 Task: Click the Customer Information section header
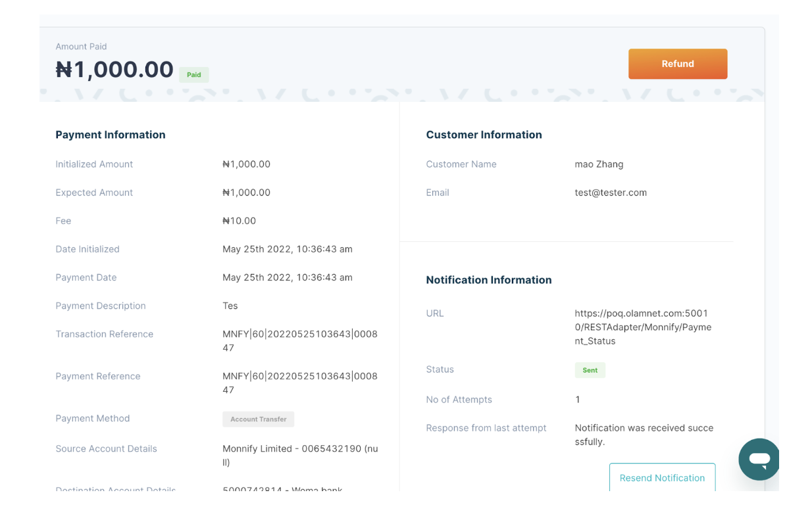pos(484,134)
